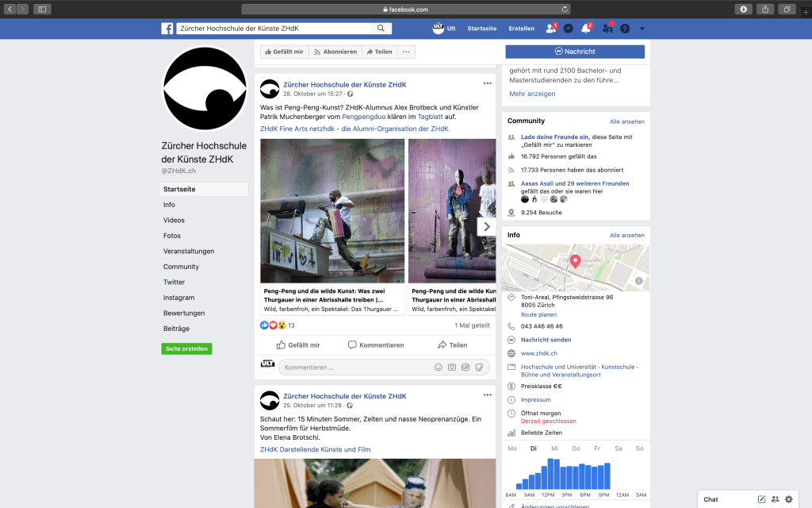Insert a GIF in the comment

coord(465,368)
